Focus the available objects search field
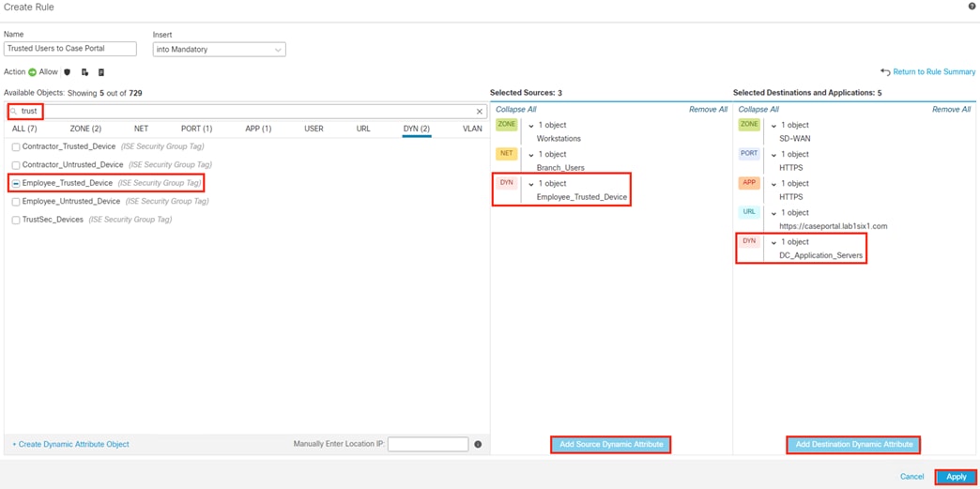This screenshot has width=980, height=489. pos(247,112)
